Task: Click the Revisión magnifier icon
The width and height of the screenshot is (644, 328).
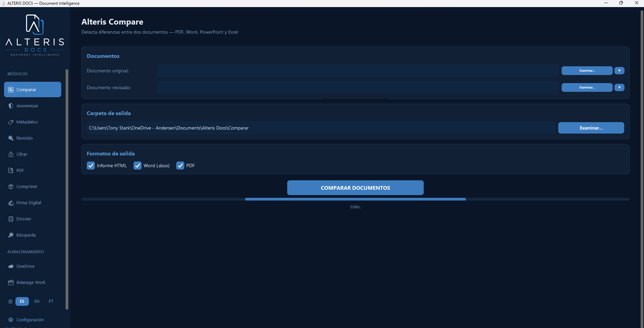Action: click(11, 138)
